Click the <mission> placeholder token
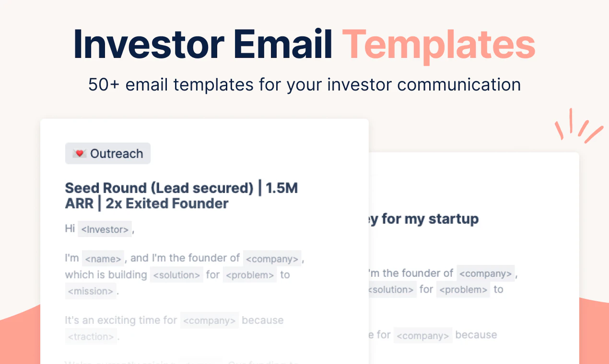 pyautogui.click(x=91, y=291)
